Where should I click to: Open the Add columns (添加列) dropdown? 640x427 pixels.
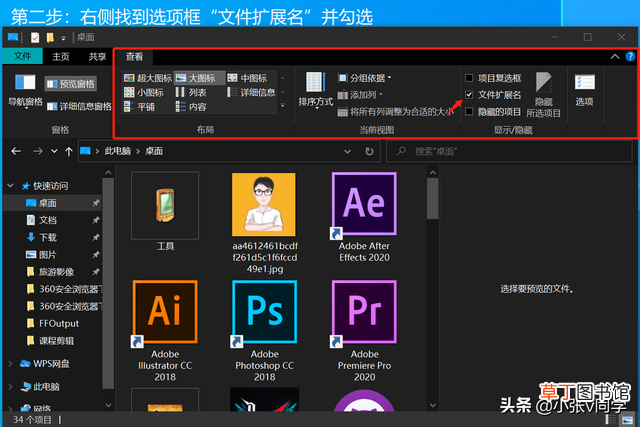[x=360, y=95]
